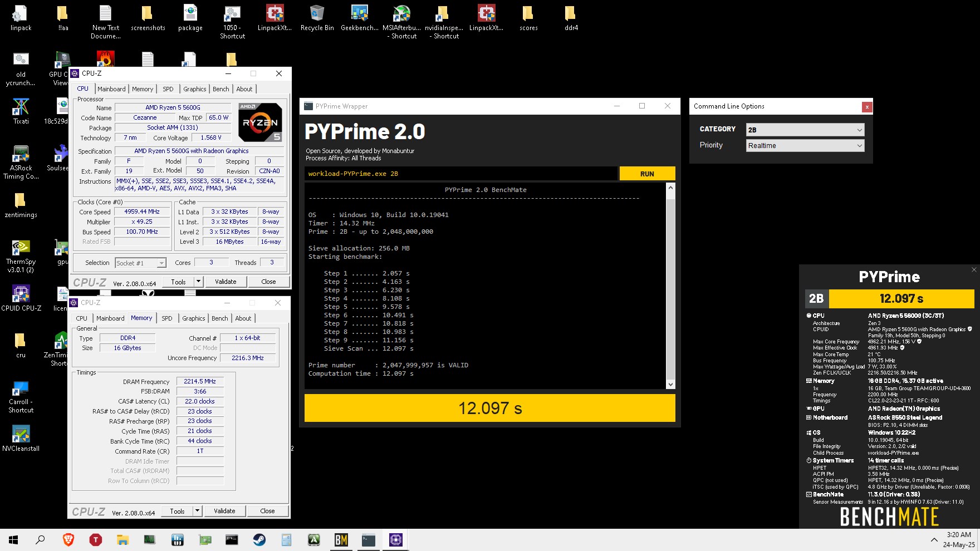The image size is (980, 551).
Task: Show hidden system tray icons chevron
Action: [x=934, y=540]
